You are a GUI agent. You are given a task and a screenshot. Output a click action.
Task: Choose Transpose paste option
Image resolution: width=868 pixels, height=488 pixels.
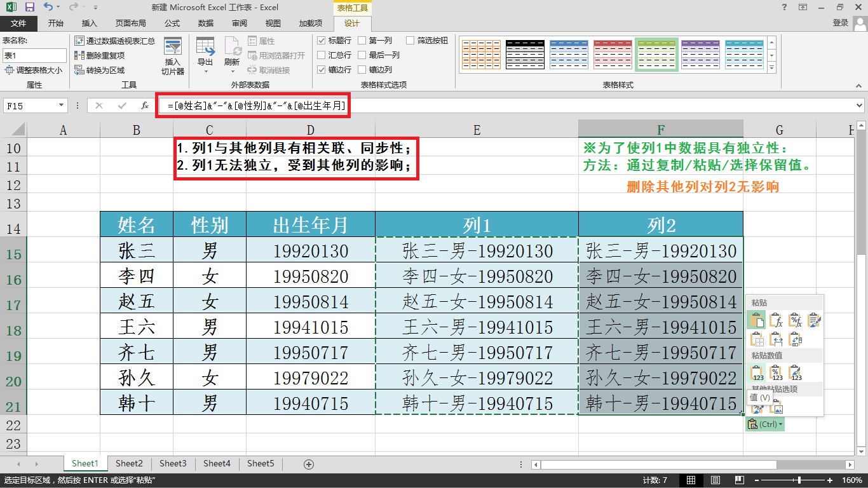tap(795, 339)
